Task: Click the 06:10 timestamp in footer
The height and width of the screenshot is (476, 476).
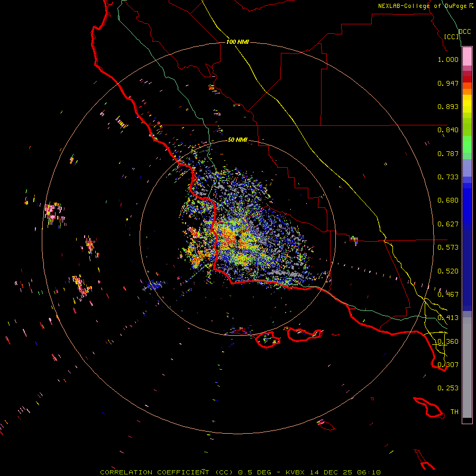Action: click(x=370, y=472)
